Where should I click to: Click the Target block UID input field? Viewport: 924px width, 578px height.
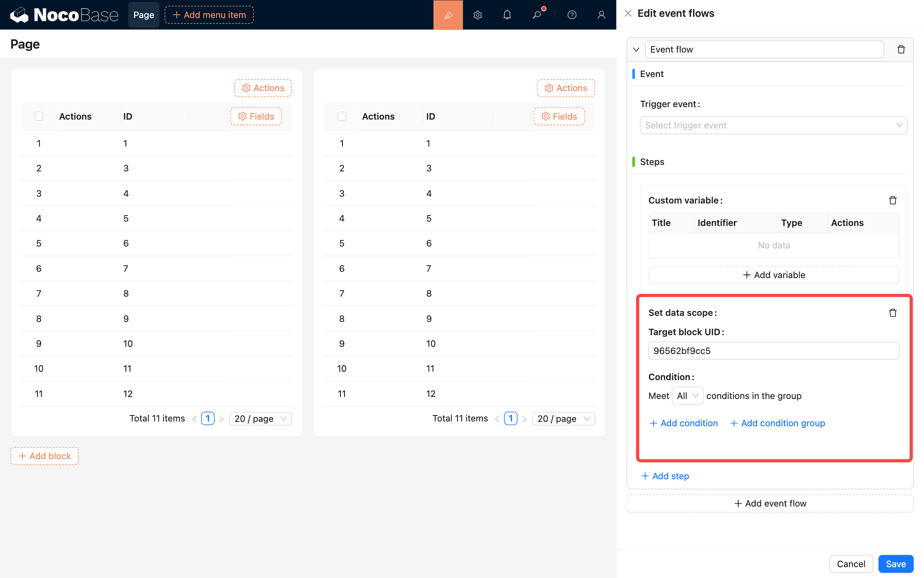[x=773, y=351]
